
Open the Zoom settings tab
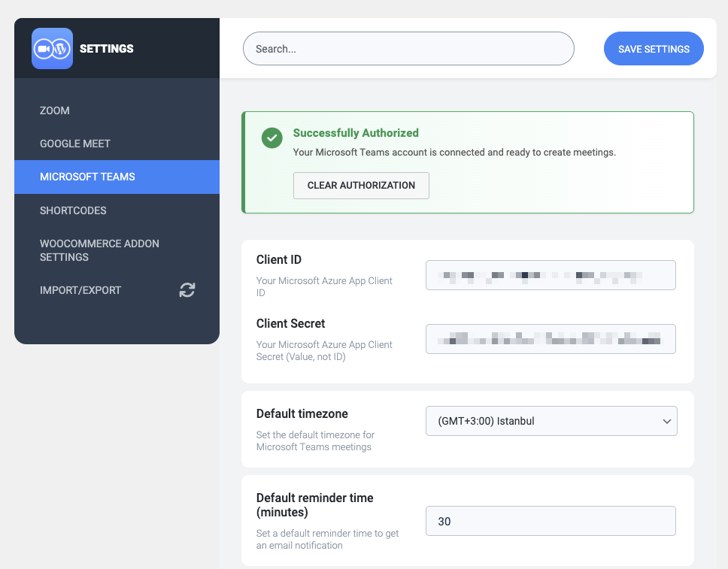(x=55, y=110)
